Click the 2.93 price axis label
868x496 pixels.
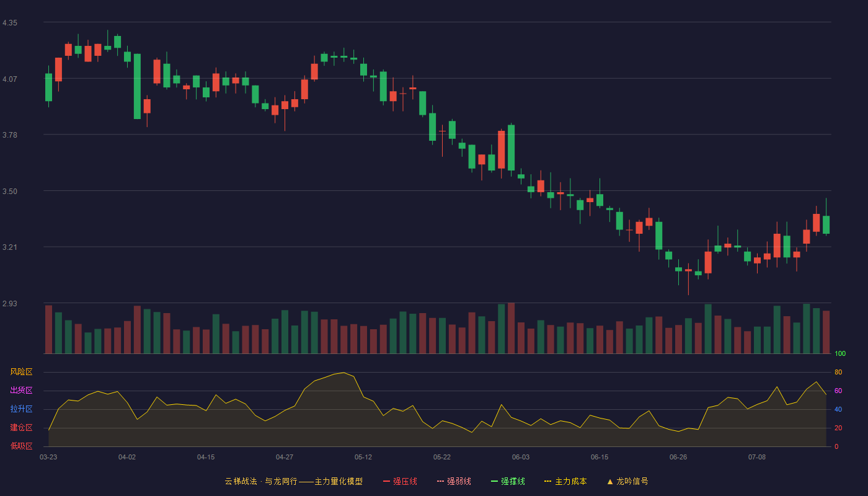click(10, 304)
